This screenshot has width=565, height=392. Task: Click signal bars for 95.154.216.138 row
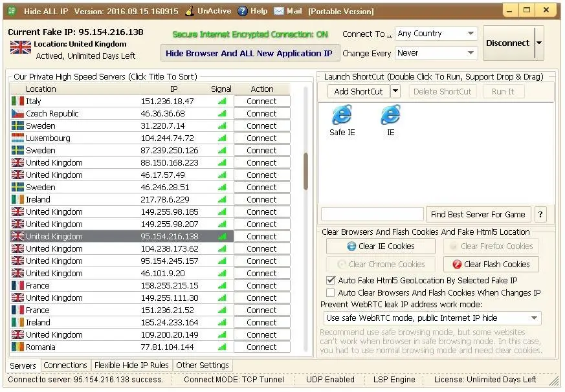coord(223,236)
